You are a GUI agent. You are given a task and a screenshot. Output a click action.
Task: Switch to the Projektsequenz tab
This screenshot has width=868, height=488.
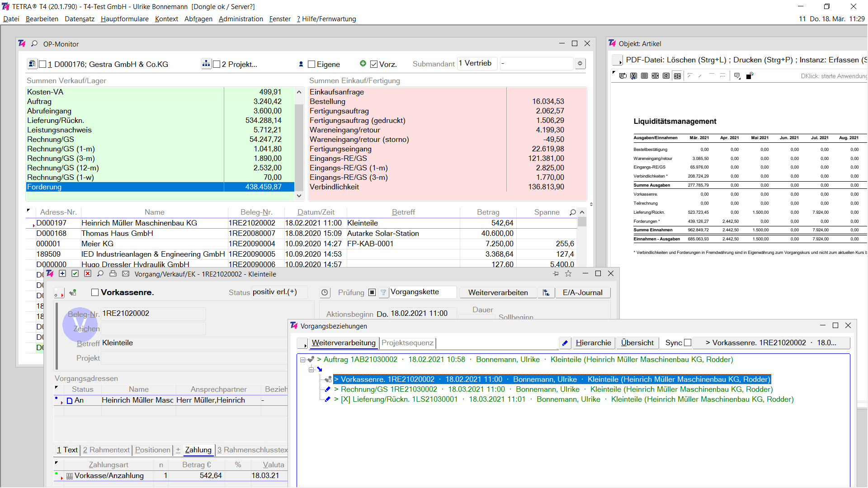click(407, 343)
